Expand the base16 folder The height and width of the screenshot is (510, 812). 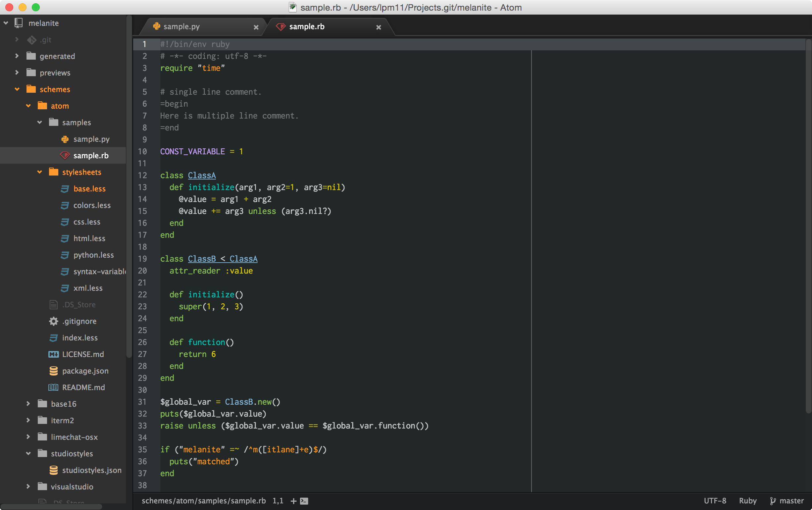point(28,403)
